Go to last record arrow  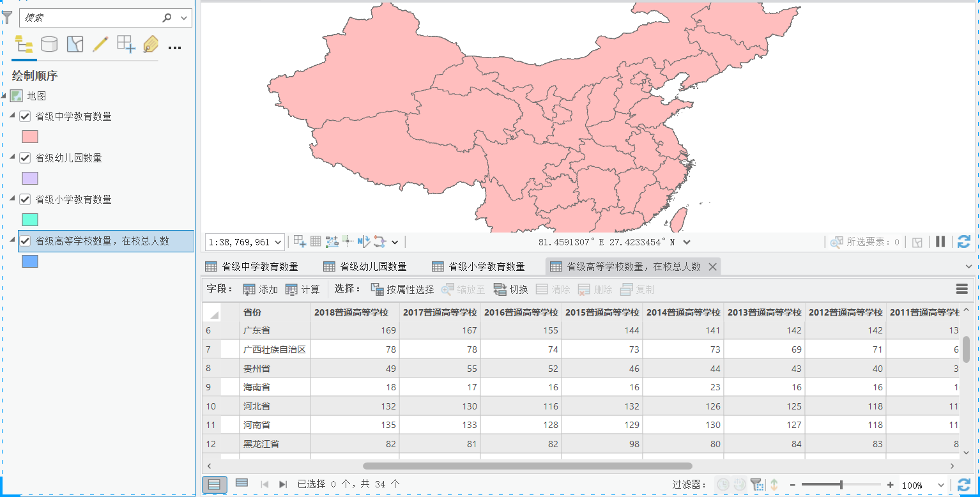(283, 484)
